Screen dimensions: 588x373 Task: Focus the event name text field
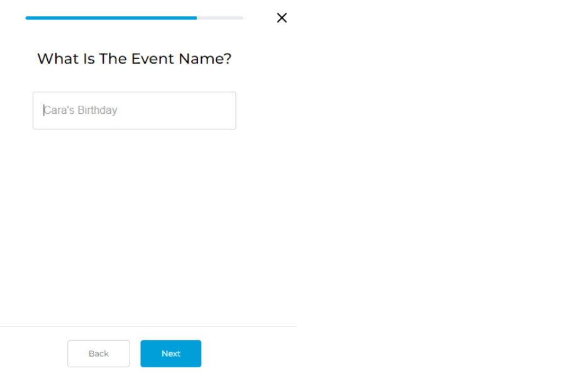(134, 111)
